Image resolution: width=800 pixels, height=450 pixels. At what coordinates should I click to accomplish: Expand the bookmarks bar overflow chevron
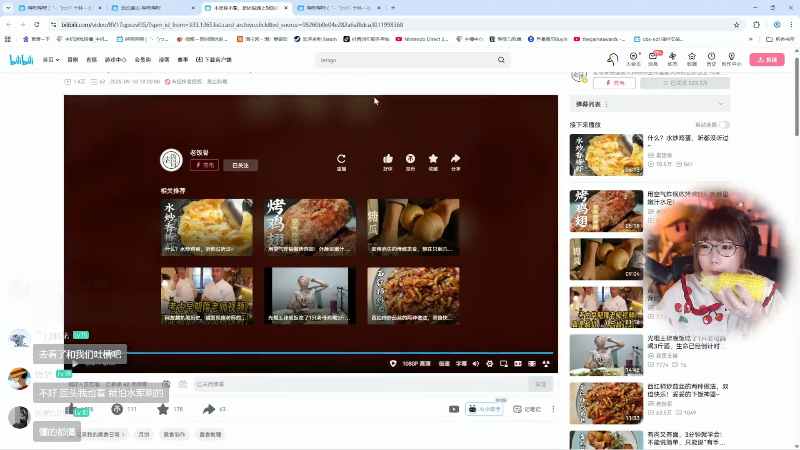coord(751,39)
